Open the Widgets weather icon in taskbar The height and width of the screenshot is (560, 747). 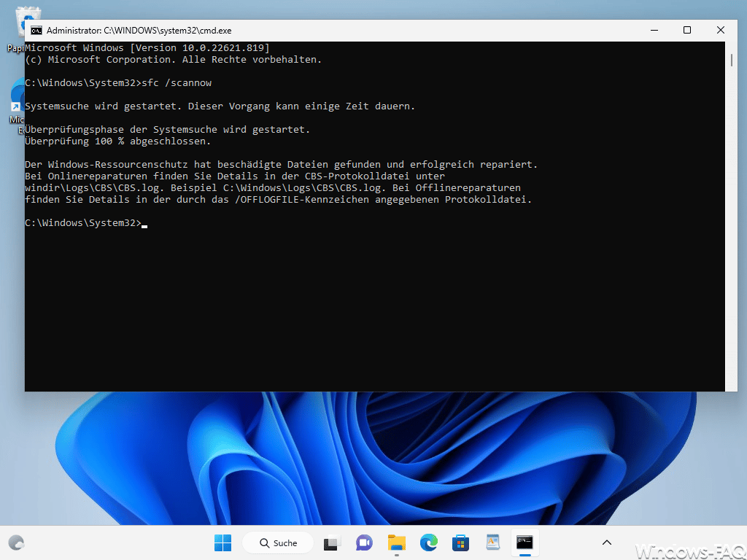17,542
